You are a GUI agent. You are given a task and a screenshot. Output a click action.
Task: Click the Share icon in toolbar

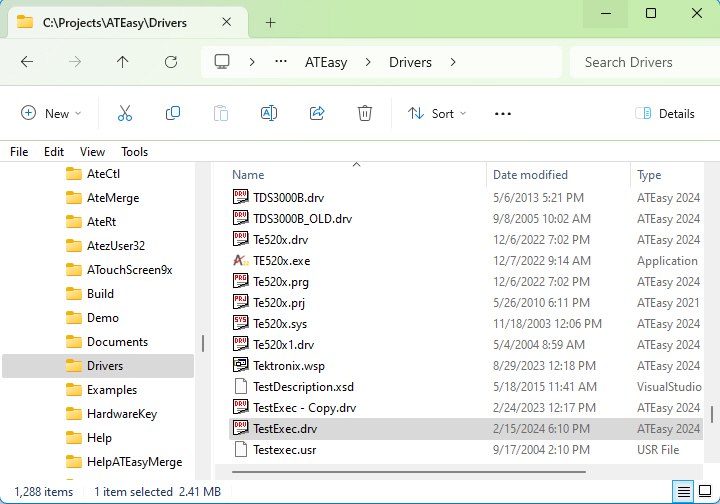point(317,114)
